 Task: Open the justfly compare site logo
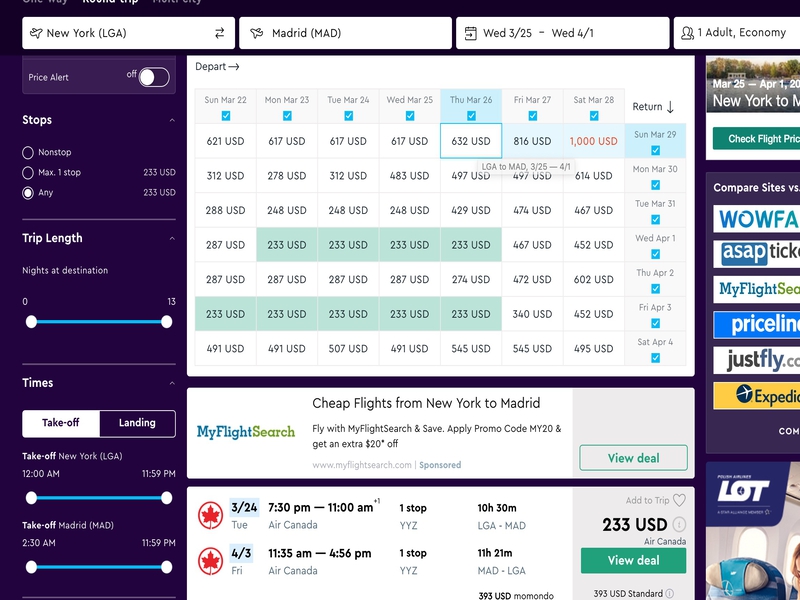[757, 360]
